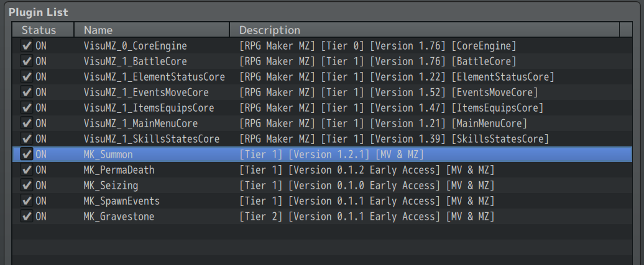The image size is (644, 265).
Task: Uncheck the VisuMZ_0_CoreEngine status checkbox
Action: coord(27,46)
